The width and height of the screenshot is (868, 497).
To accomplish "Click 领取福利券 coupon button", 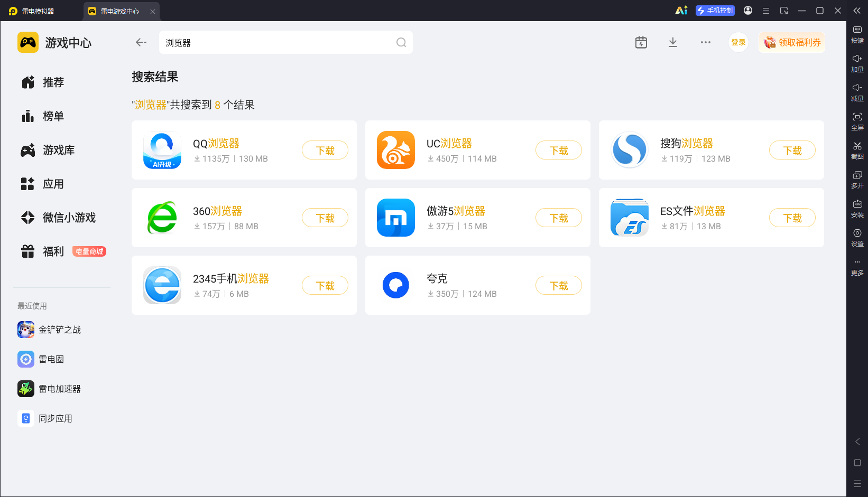I will (x=792, y=42).
